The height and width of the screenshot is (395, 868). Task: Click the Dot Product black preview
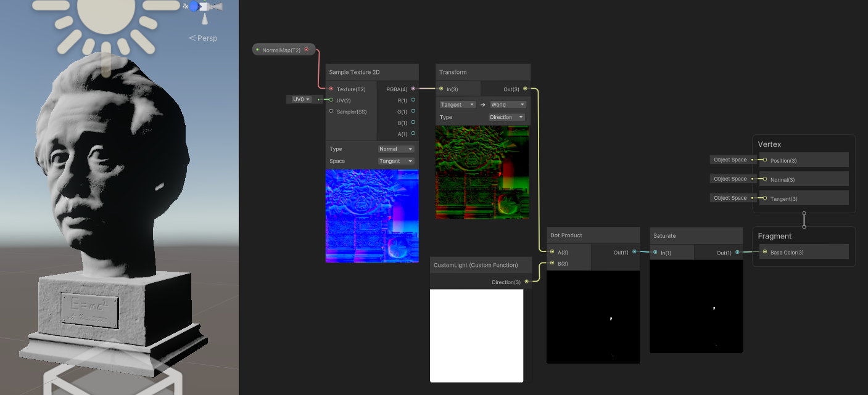(593, 317)
